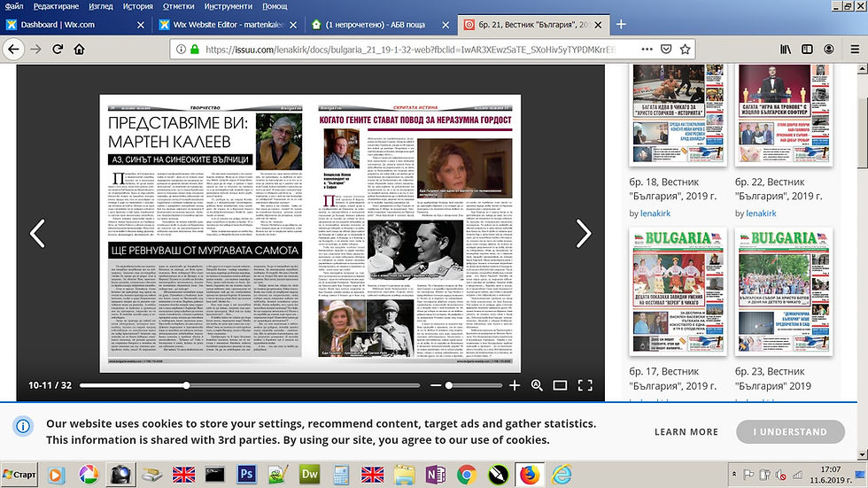The width and height of the screenshot is (868, 488).
Task: Save page to Pocket
Action: [x=666, y=50]
